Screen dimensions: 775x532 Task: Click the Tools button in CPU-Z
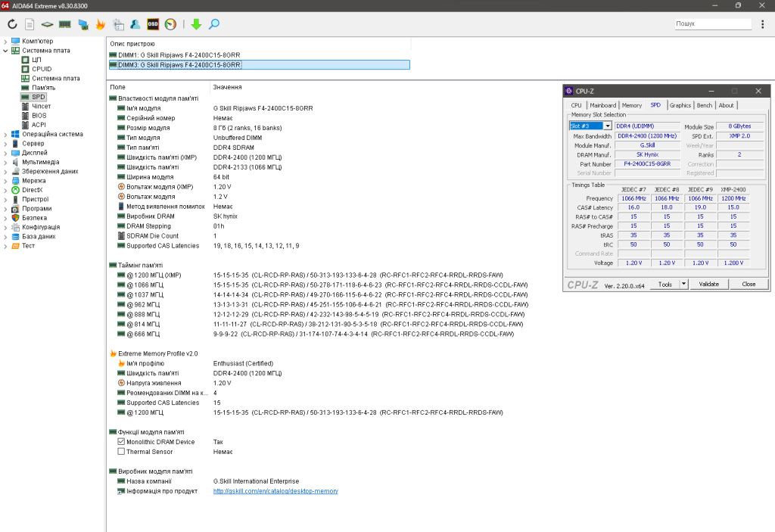coord(665,284)
